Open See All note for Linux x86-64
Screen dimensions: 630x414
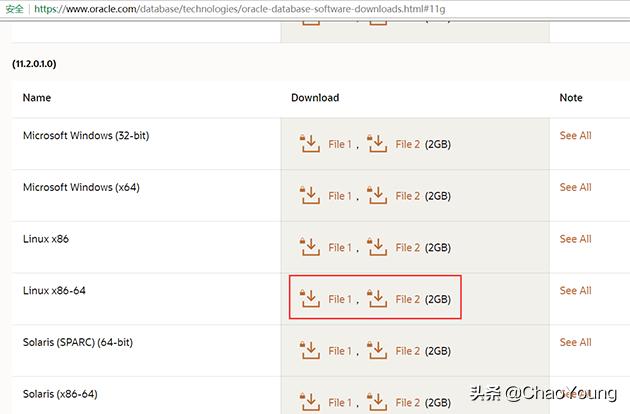575,291
